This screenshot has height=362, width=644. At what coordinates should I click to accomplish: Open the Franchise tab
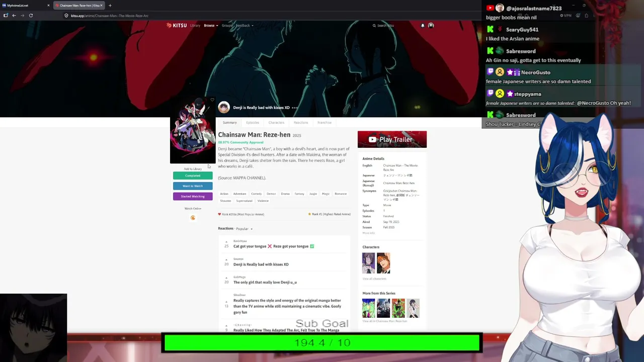pyautogui.click(x=325, y=123)
